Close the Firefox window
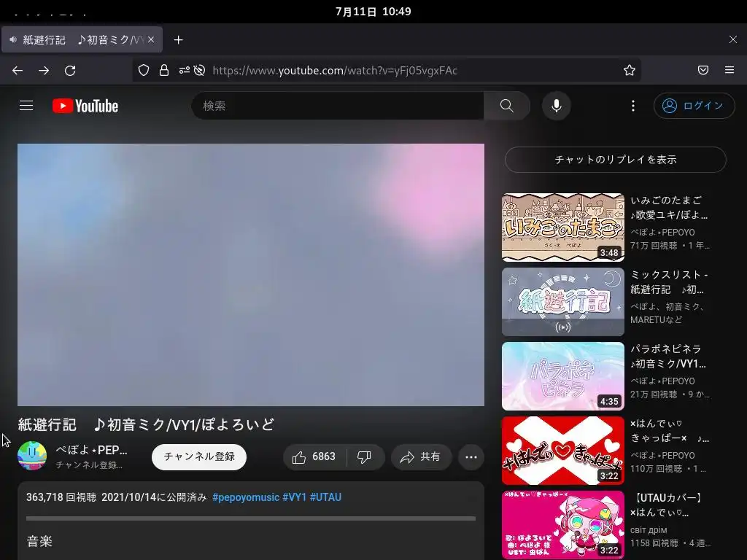 pos(732,39)
